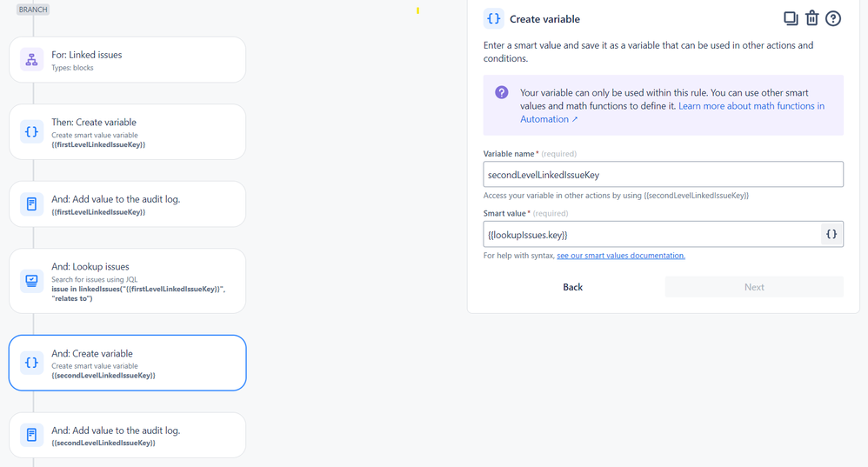Open help question mark icon in panel header
This screenshot has height=467, width=868.
click(832, 19)
